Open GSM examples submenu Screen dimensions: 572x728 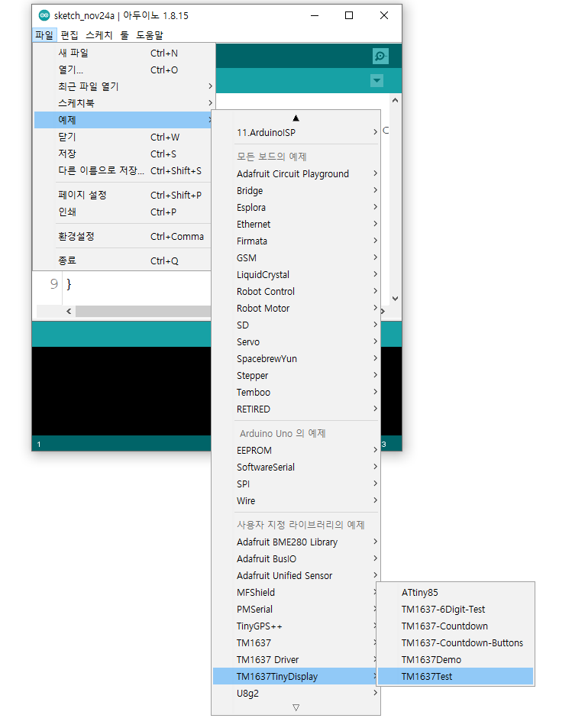tap(296, 257)
